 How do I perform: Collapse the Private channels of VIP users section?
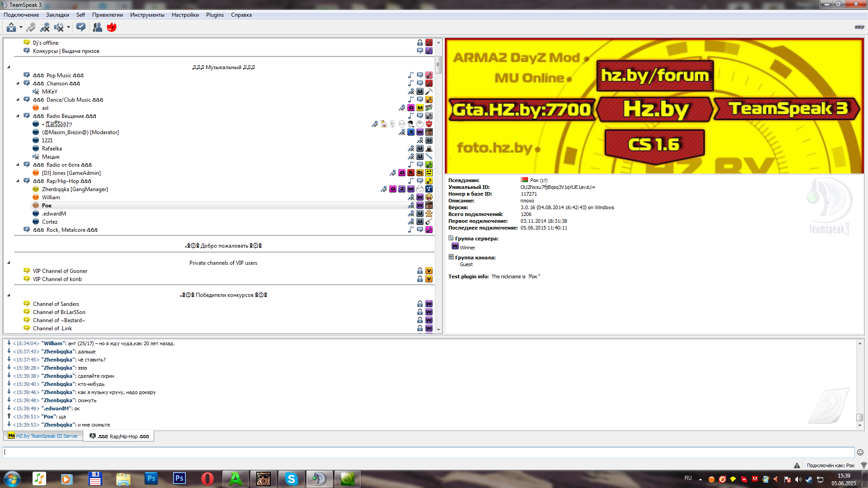[x=9, y=263]
